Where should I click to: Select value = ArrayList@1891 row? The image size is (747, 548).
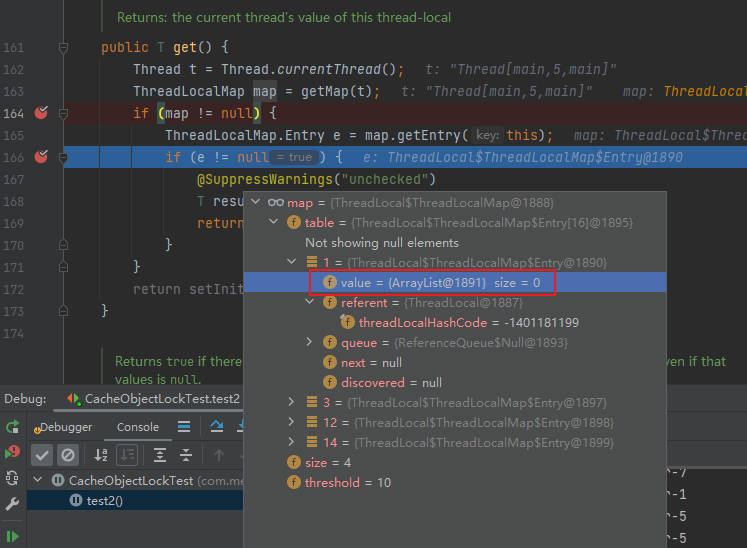point(455,283)
